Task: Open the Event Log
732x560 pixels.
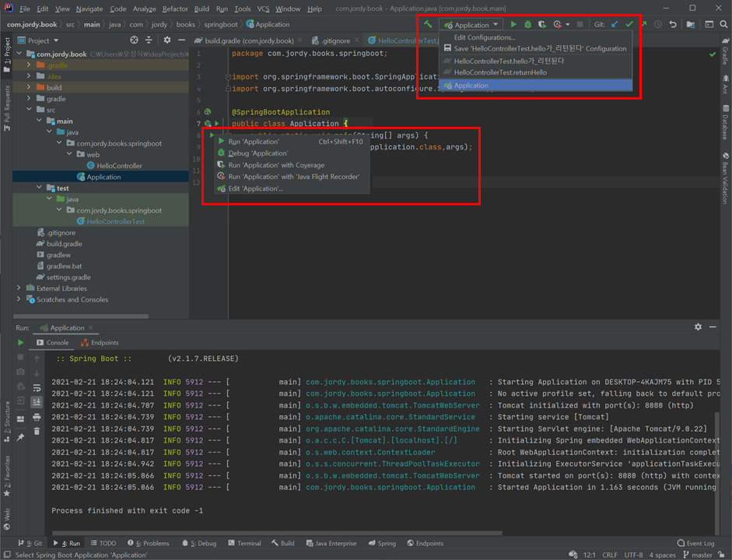Action: coord(695,543)
